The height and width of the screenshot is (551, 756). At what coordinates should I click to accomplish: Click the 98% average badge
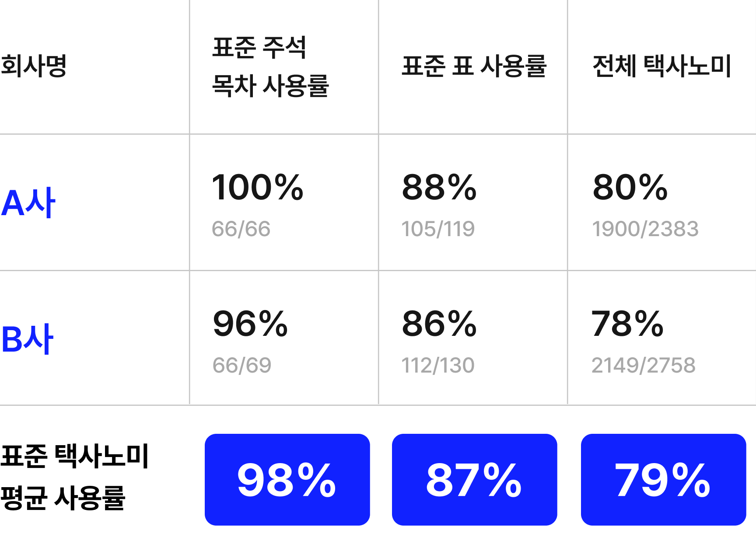287,479
